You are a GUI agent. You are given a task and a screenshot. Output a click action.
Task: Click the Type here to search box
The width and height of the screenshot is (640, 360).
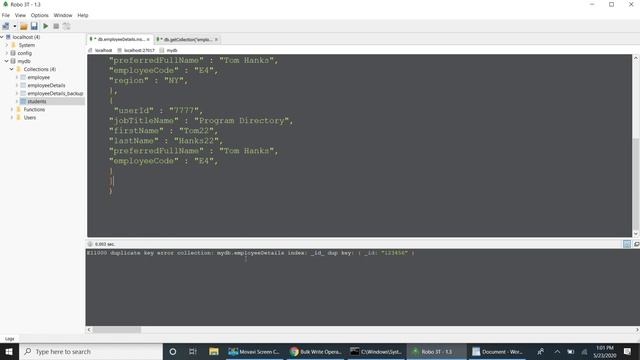tap(91, 351)
